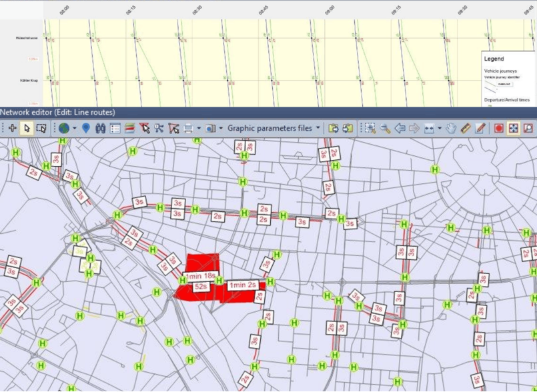Open the list view icon
Screen dimensions: 537x392
115,129
